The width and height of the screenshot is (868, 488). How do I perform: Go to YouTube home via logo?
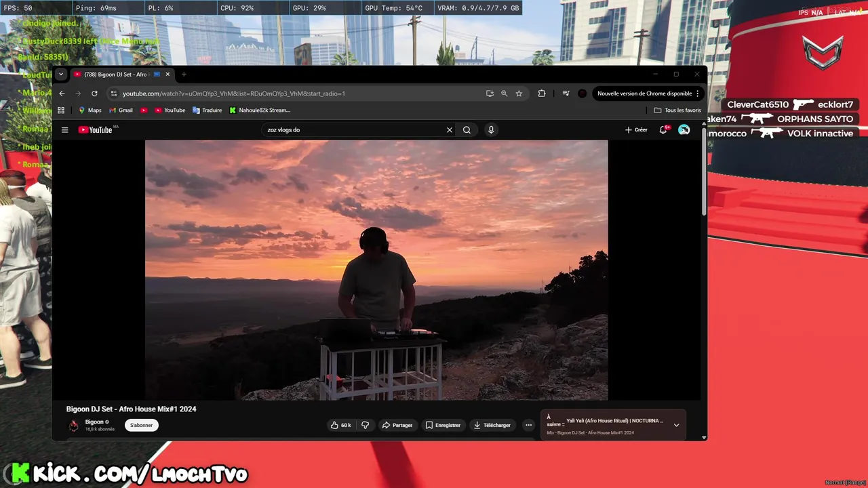(x=95, y=129)
